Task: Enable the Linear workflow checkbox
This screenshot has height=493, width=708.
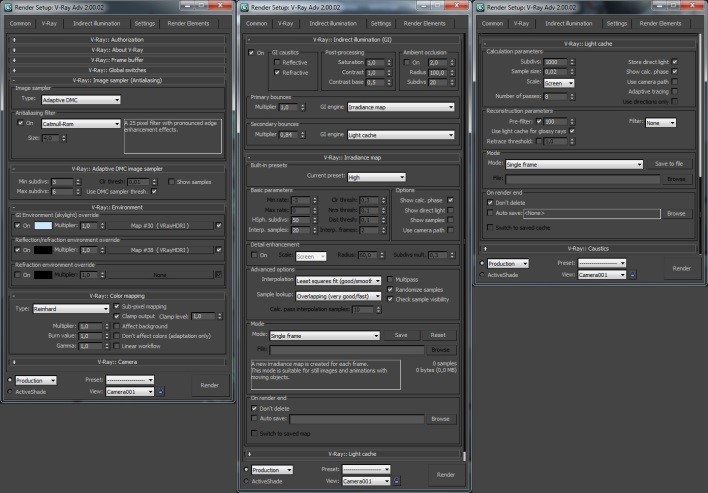Action: pos(116,346)
